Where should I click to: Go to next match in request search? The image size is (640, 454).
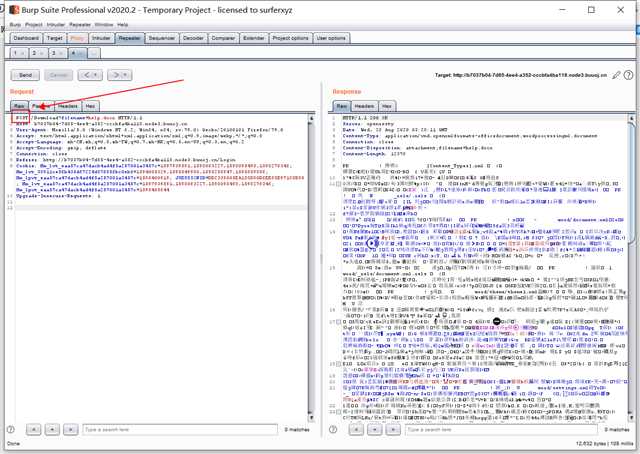click(x=71, y=430)
